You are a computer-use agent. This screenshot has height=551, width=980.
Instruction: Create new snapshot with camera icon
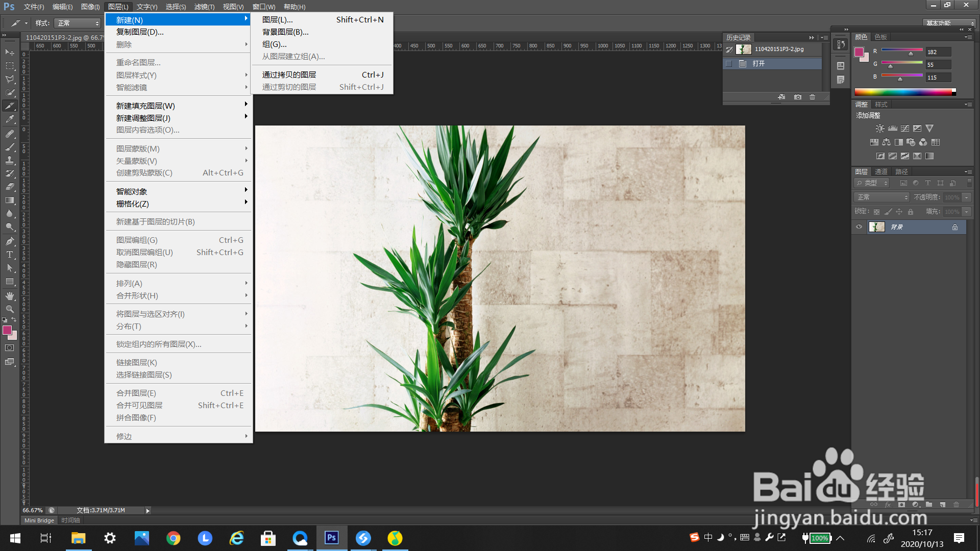pyautogui.click(x=798, y=97)
